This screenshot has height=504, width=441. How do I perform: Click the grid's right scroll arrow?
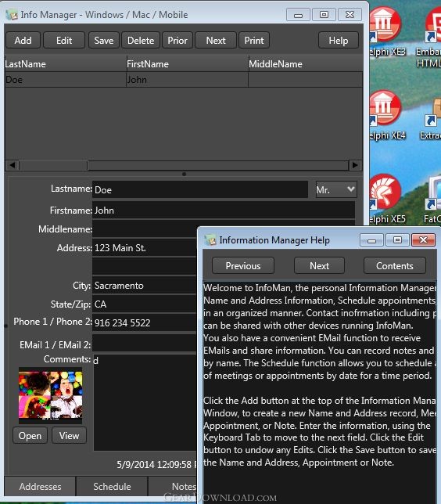pos(355,165)
